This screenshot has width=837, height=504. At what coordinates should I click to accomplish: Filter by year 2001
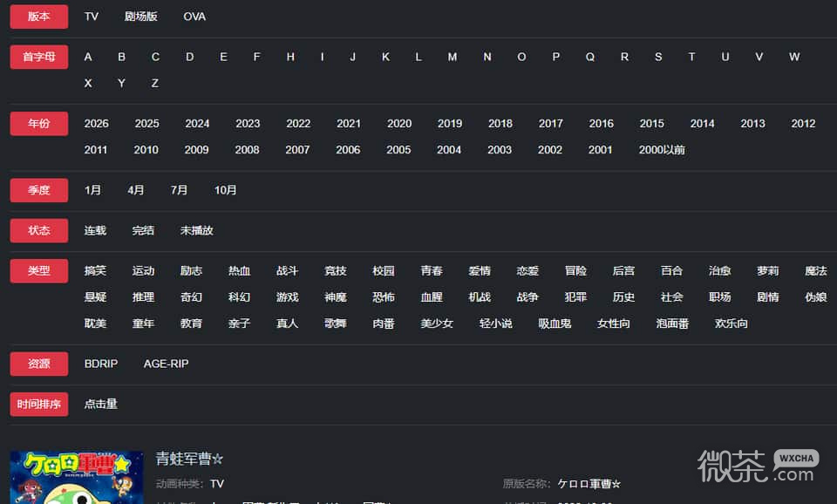(600, 150)
